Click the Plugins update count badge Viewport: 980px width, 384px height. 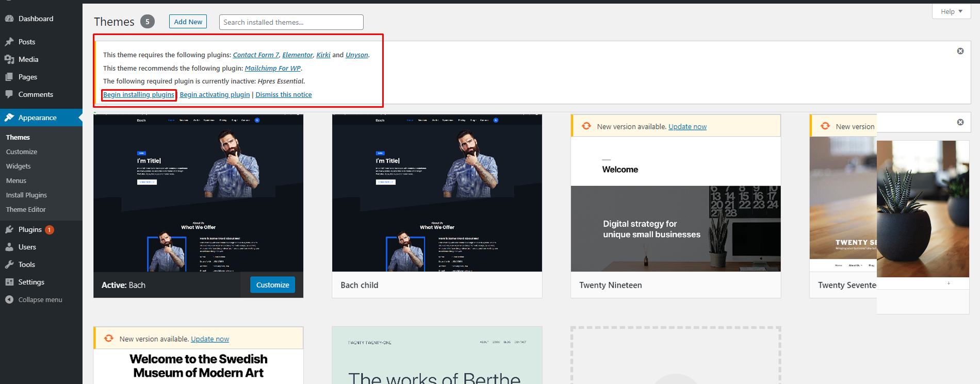click(x=50, y=230)
